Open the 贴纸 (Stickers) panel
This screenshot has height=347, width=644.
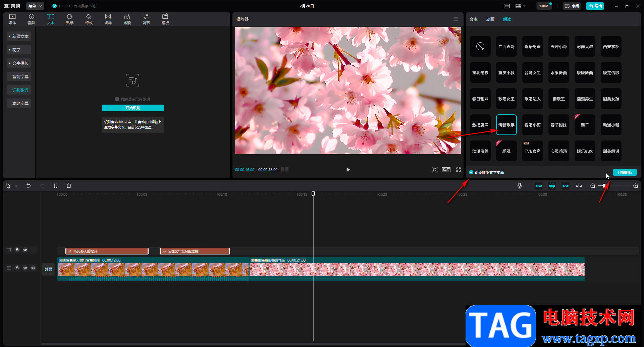click(x=70, y=19)
